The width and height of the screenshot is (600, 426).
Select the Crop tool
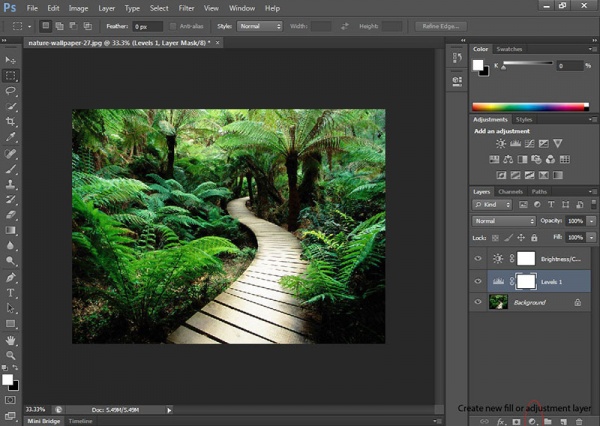(11, 120)
